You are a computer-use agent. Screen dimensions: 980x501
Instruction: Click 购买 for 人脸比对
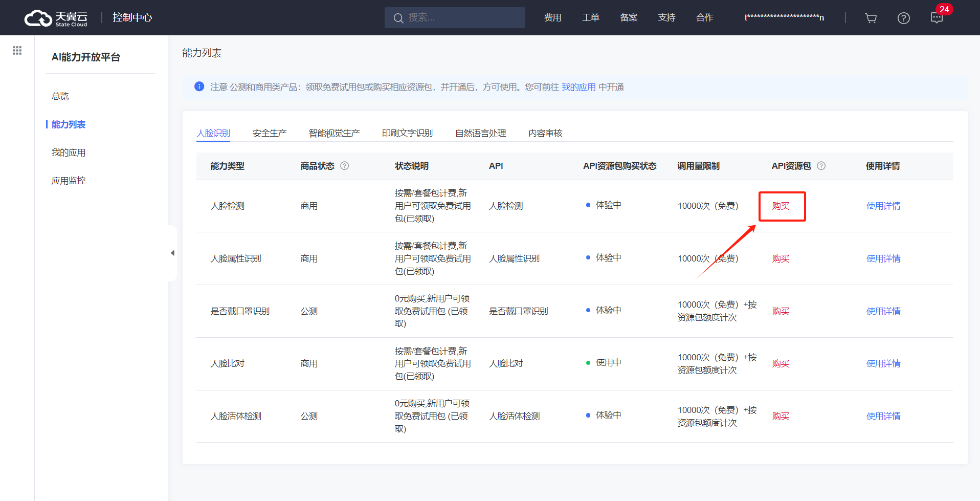781,363
